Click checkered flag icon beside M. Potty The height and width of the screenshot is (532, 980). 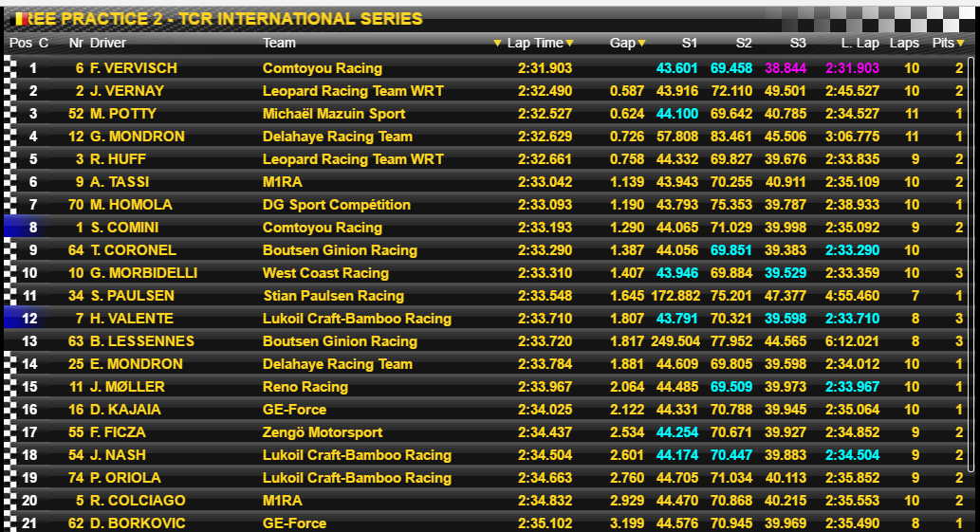tap(10, 114)
